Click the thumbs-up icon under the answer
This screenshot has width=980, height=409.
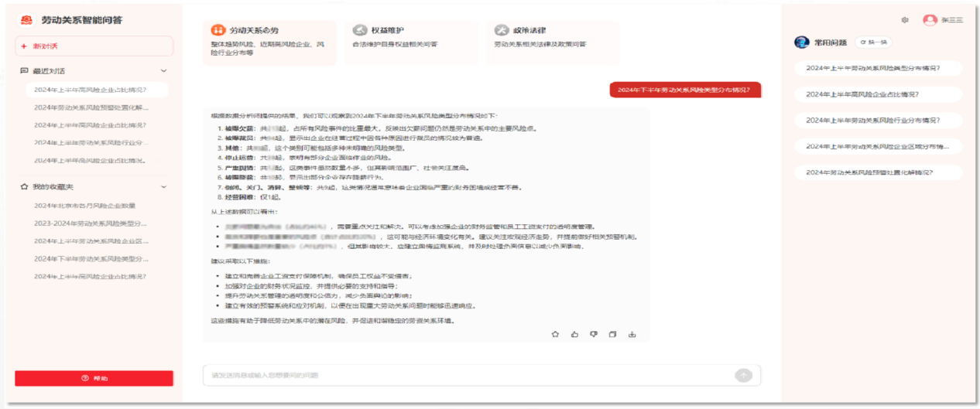pyautogui.click(x=574, y=334)
